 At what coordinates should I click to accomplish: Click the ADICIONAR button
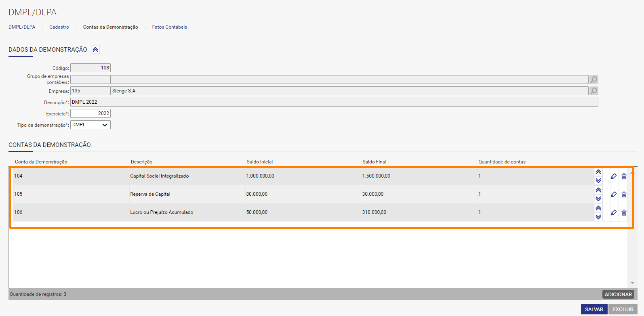click(x=618, y=294)
